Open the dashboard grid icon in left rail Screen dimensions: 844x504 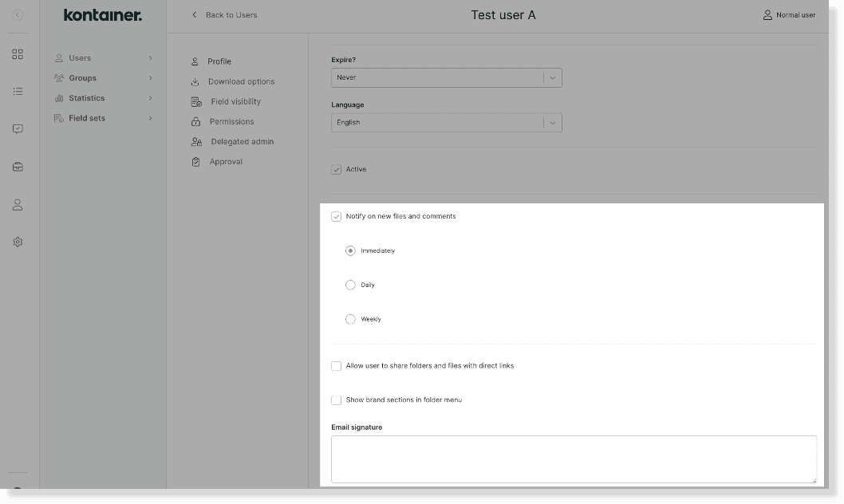tap(18, 54)
